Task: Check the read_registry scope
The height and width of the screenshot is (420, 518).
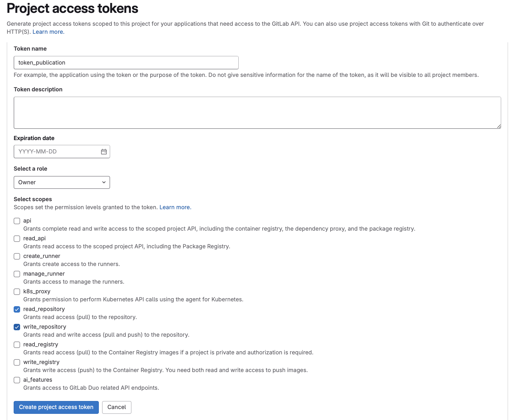Action: [x=17, y=345]
